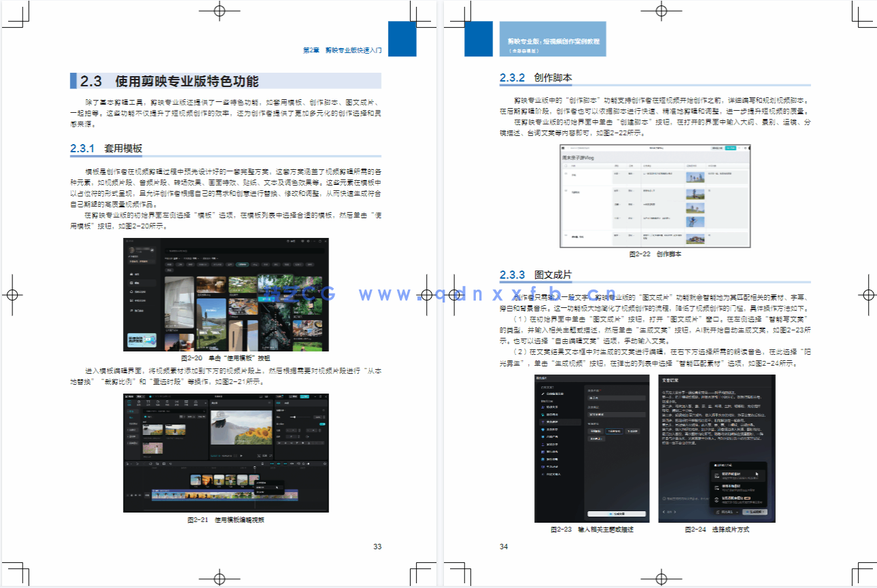Click the play button under the preview window
The height and width of the screenshot is (588, 877).
coord(241,455)
